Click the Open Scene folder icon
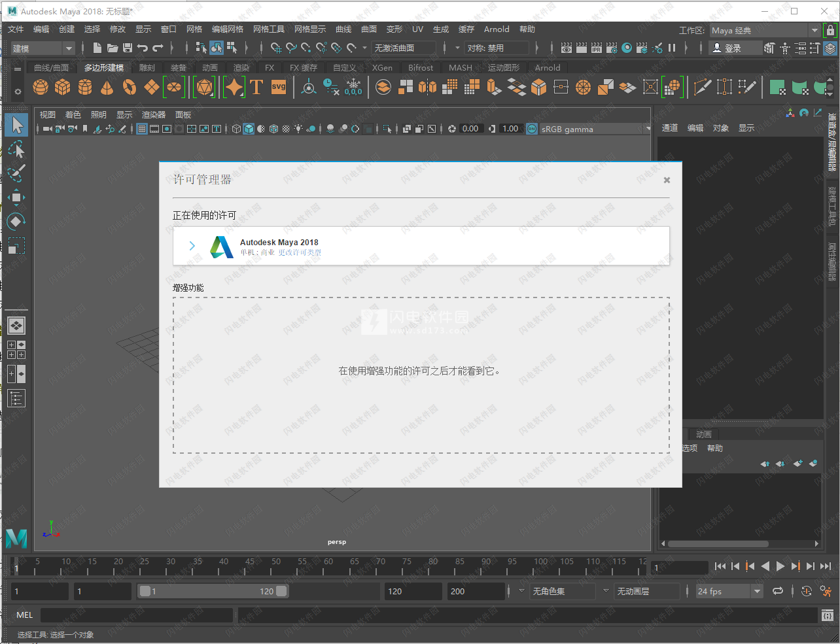The height and width of the screenshot is (644, 840). coord(113,48)
